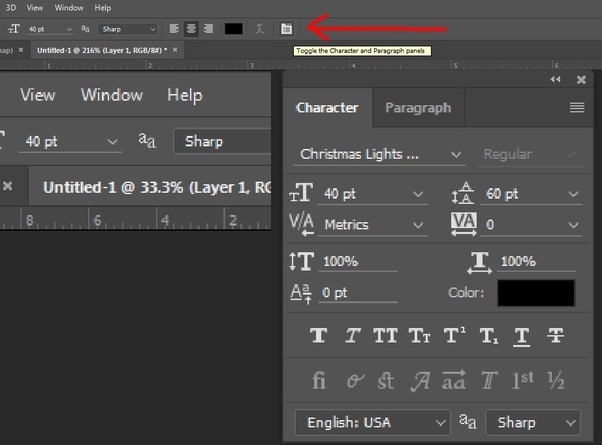Toggle Superscript

455,335
